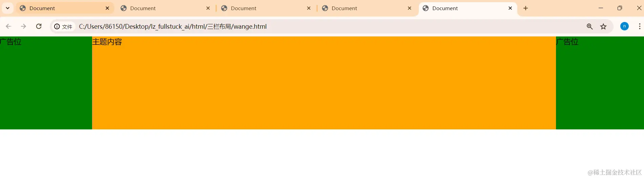Close the second Document tab
Screen dimensions: 644x178
pos(208,8)
